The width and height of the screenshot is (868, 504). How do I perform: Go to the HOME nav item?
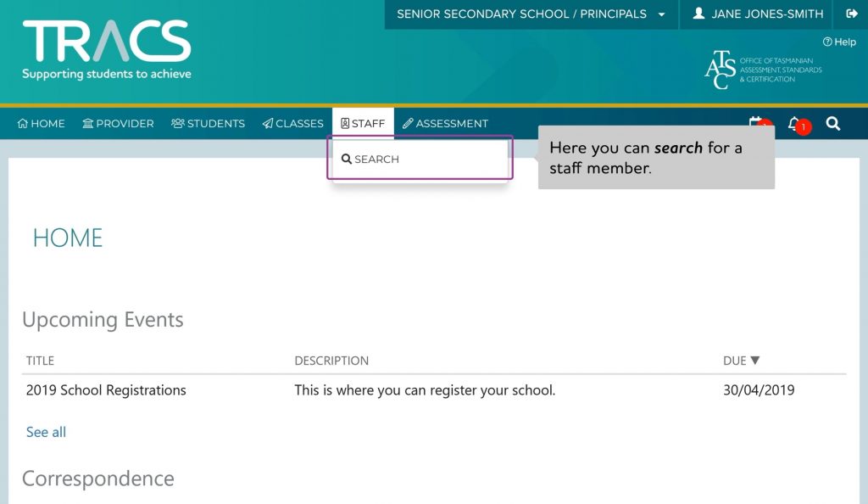click(41, 123)
